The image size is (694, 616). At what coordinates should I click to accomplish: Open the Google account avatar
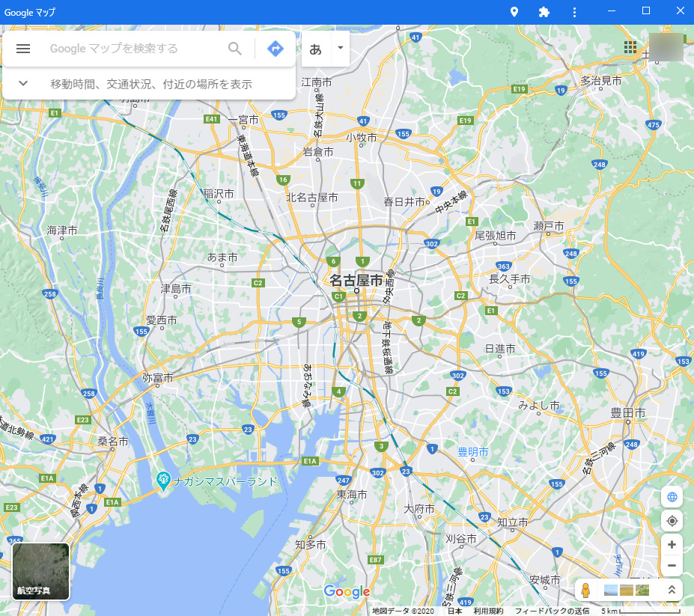click(x=666, y=47)
